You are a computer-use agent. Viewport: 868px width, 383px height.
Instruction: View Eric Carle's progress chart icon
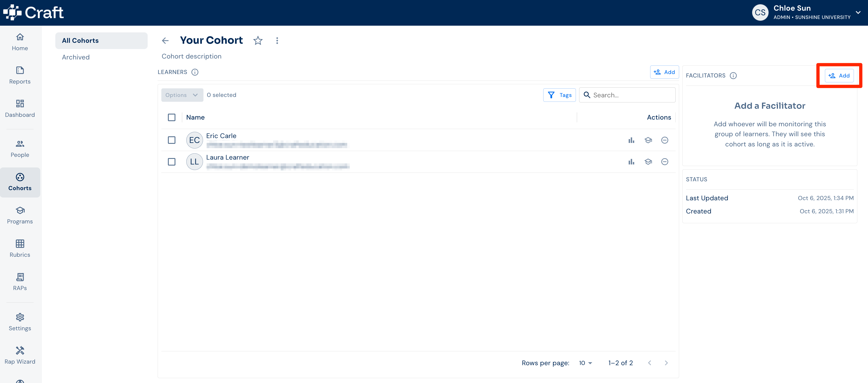click(x=631, y=140)
